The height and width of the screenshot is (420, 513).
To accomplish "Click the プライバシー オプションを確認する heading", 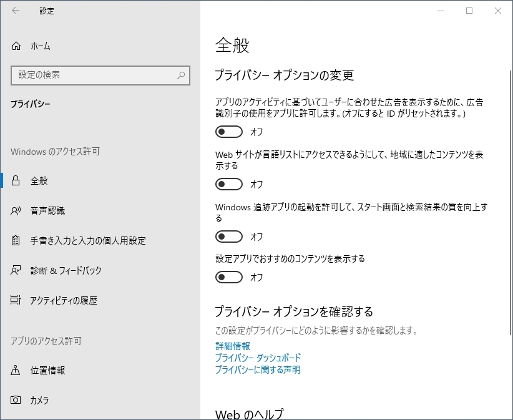I will point(294,311).
